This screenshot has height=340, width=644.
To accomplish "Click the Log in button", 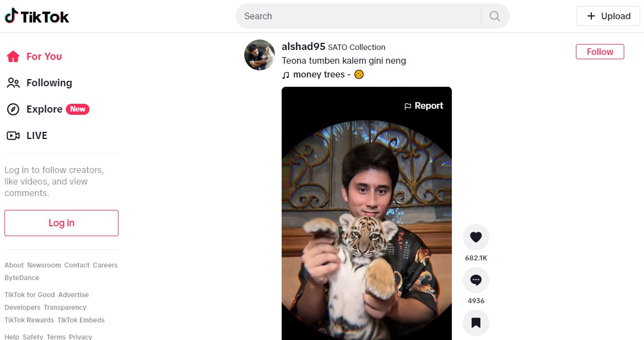I will pyautogui.click(x=61, y=223).
